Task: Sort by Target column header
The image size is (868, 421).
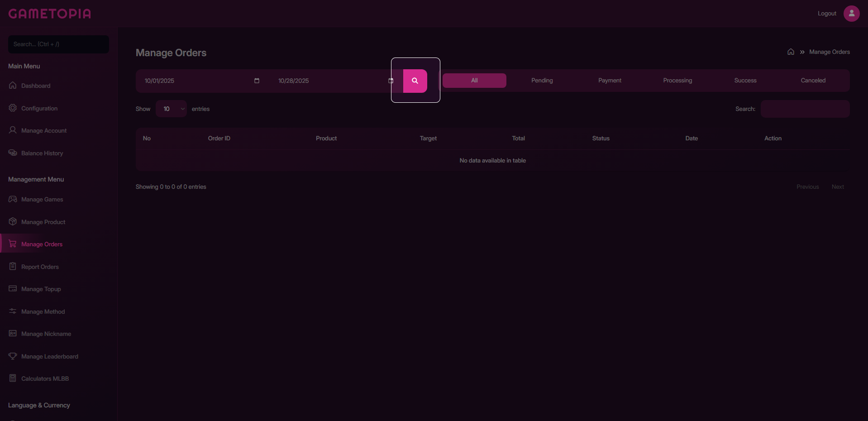Action: 428,139
